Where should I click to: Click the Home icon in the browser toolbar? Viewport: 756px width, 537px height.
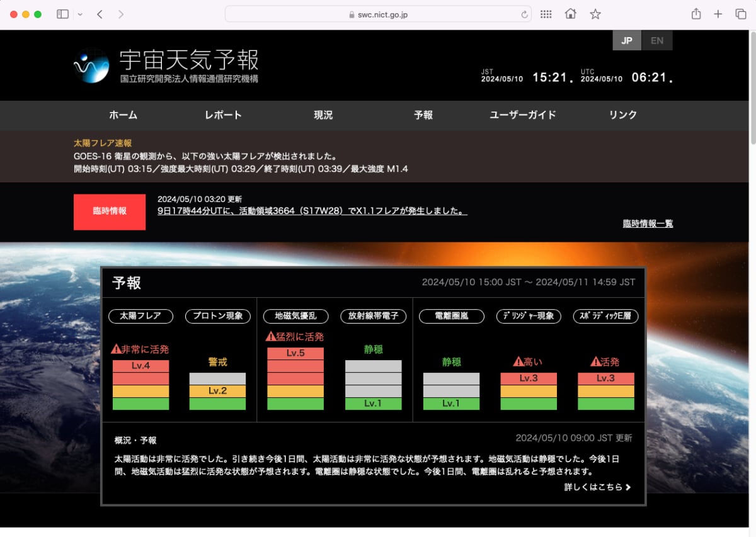570,13
